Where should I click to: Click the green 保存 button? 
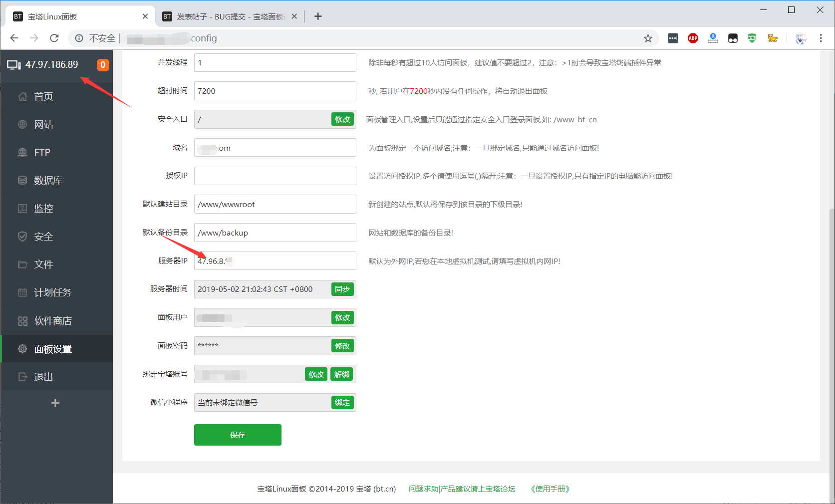[238, 435]
